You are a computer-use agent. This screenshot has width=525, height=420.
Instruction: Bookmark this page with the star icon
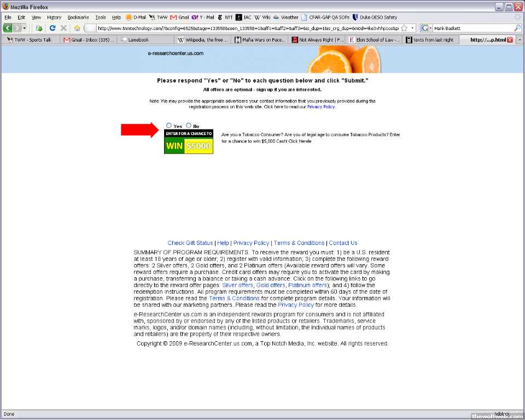coord(404,28)
